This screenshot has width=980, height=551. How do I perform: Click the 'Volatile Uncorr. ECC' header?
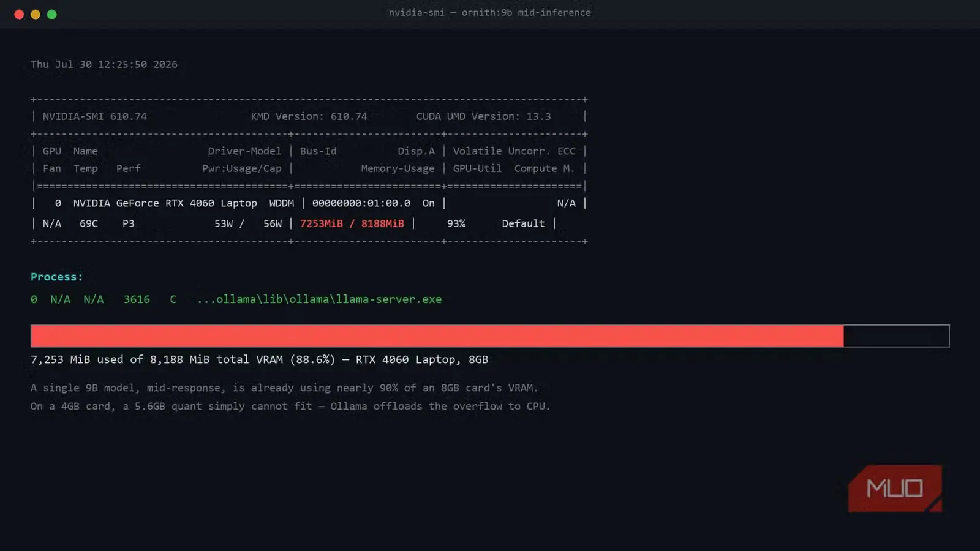(x=514, y=151)
